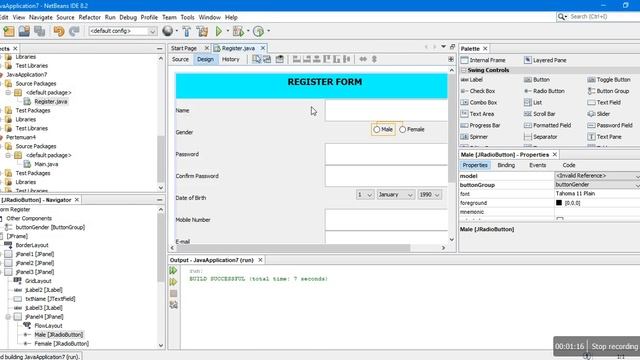This screenshot has height=360, width=640.
Task: Click the Build Project hammer icon
Action: (187, 31)
